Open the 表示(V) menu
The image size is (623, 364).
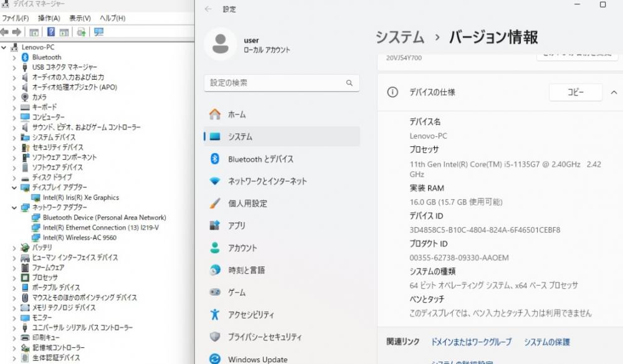click(80, 18)
